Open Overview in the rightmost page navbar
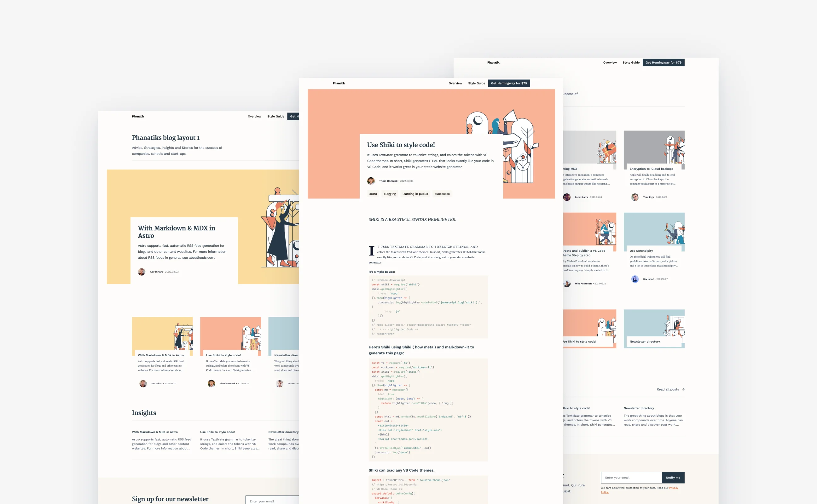This screenshot has height=504, width=817. (x=610, y=63)
